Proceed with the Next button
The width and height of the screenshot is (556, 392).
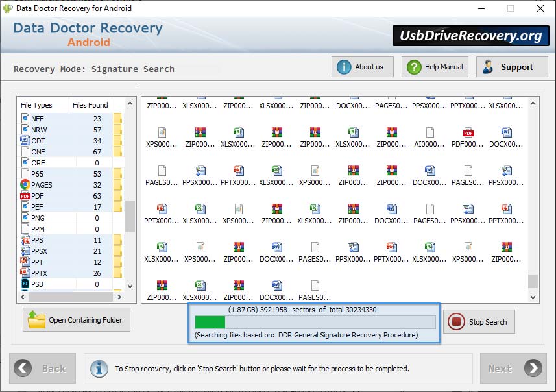(513, 368)
